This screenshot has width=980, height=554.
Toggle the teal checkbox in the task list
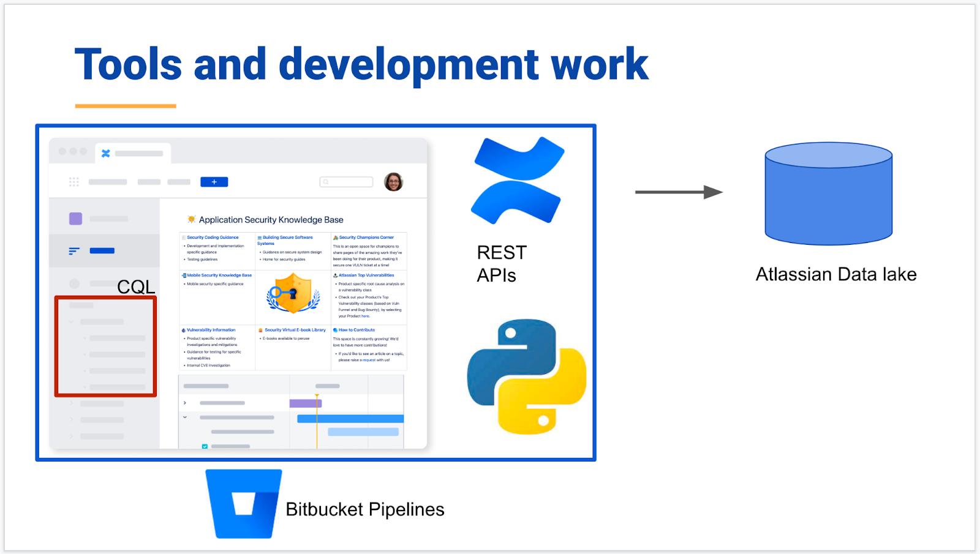[205, 447]
